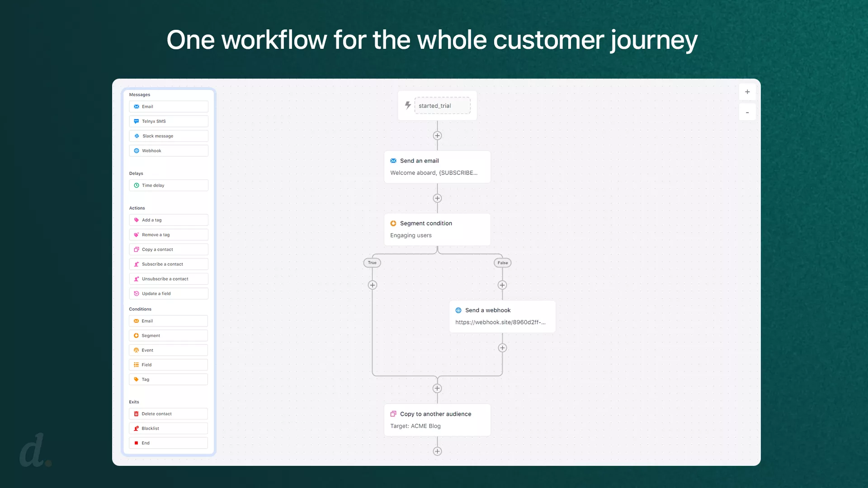Pick the Time delay block
Screen dimensions: 868x488
click(x=168, y=185)
